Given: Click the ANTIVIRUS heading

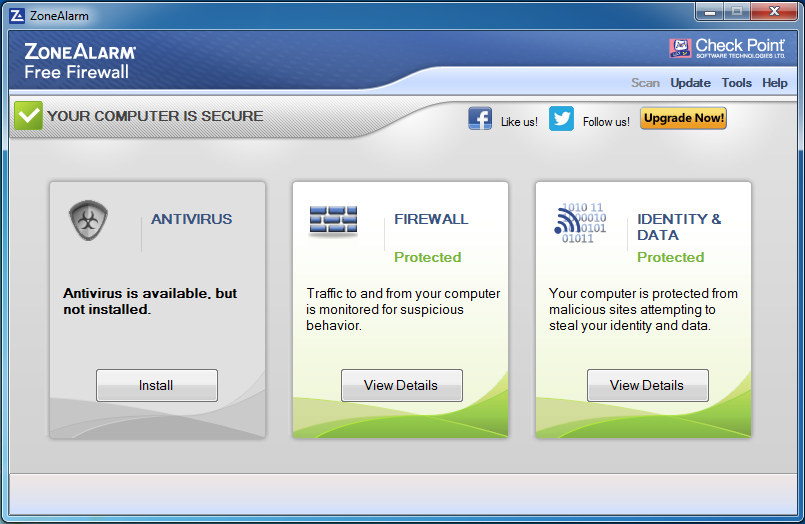Looking at the screenshot, I should pyautogui.click(x=191, y=219).
